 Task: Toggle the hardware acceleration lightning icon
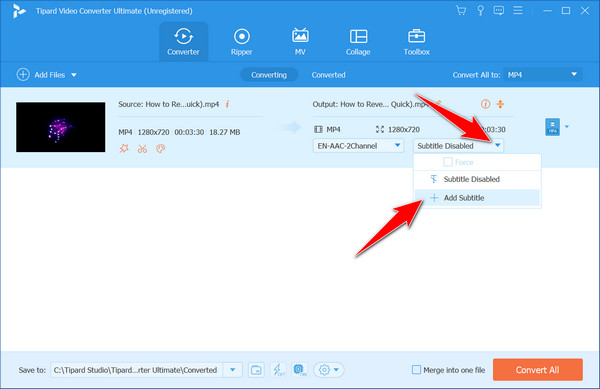[278, 370]
